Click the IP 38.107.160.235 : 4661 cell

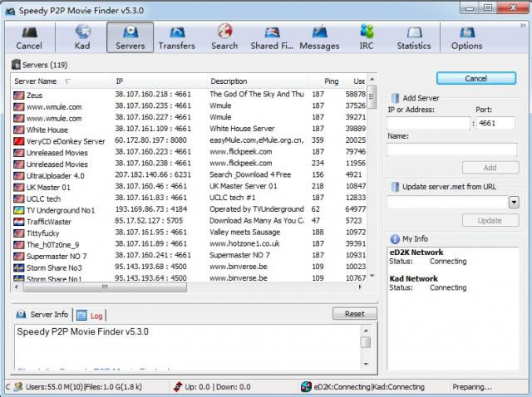tap(153, 105)
